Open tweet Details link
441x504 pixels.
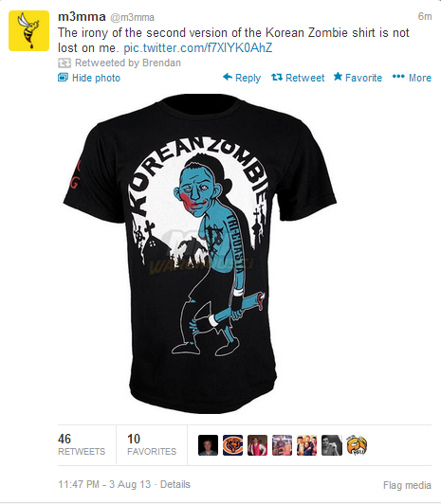pyautogui.click(x=175, y=484)
